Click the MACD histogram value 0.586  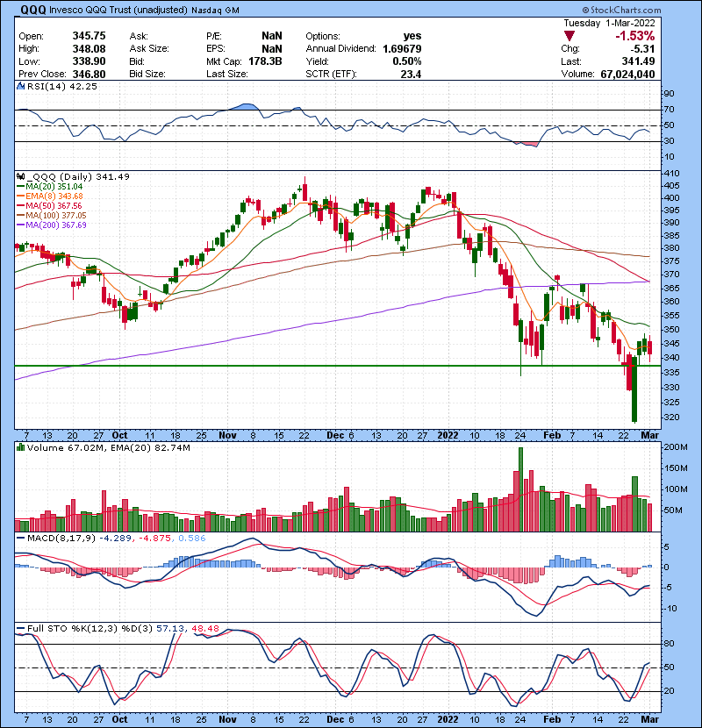click(192, 538)
